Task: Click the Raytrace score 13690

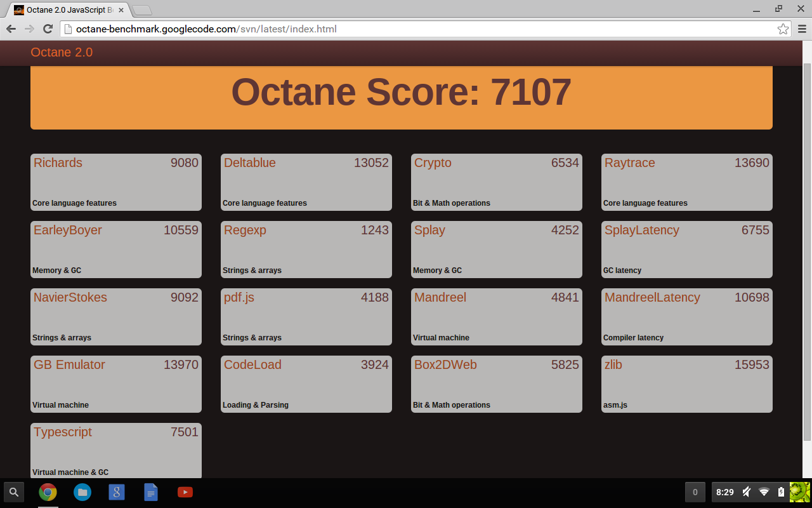Action: (x=752, y=163)
